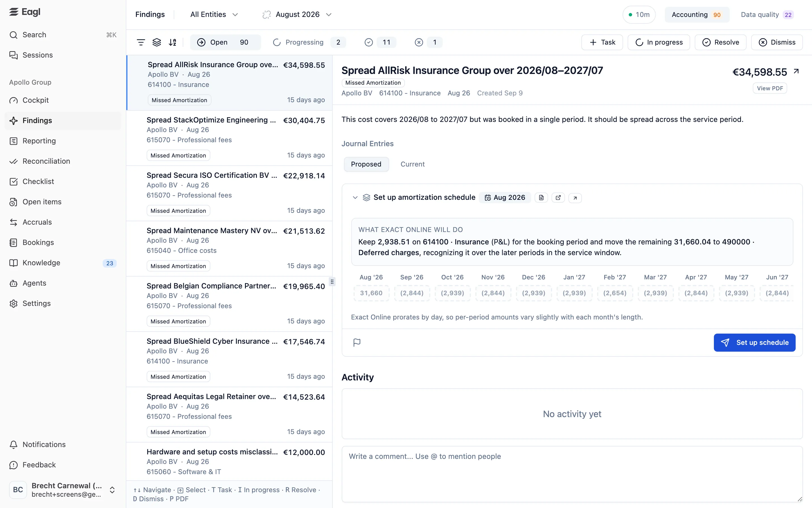Select the Spread StackOptimize Engineering finding

pos(230,138)
